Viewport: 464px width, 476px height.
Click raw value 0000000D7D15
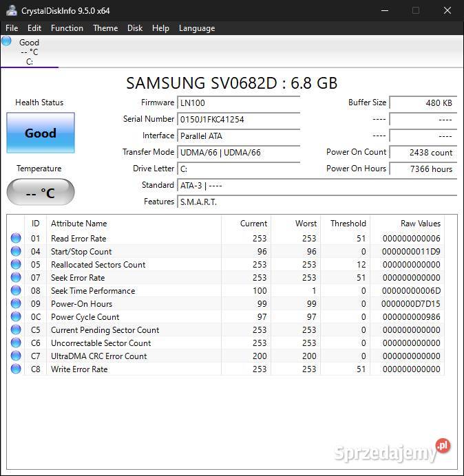[411, 304]
